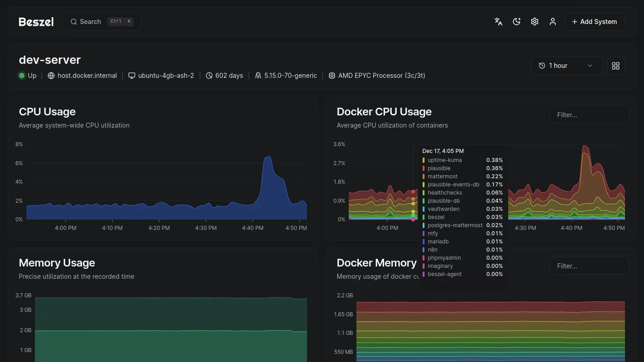644x362 pixels.
Task: Open the user account icon
Action: point(553,22)
